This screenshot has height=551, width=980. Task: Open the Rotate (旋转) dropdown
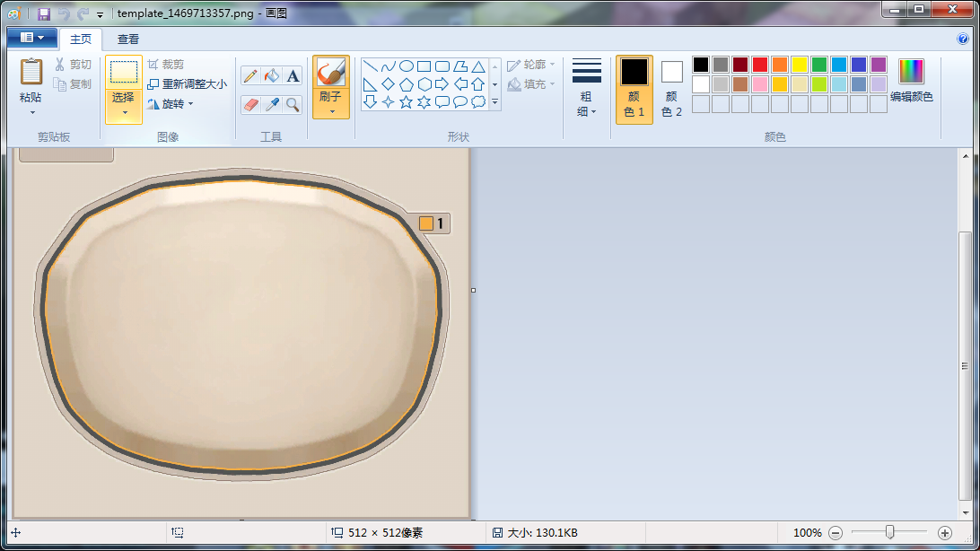coord(171,104)
